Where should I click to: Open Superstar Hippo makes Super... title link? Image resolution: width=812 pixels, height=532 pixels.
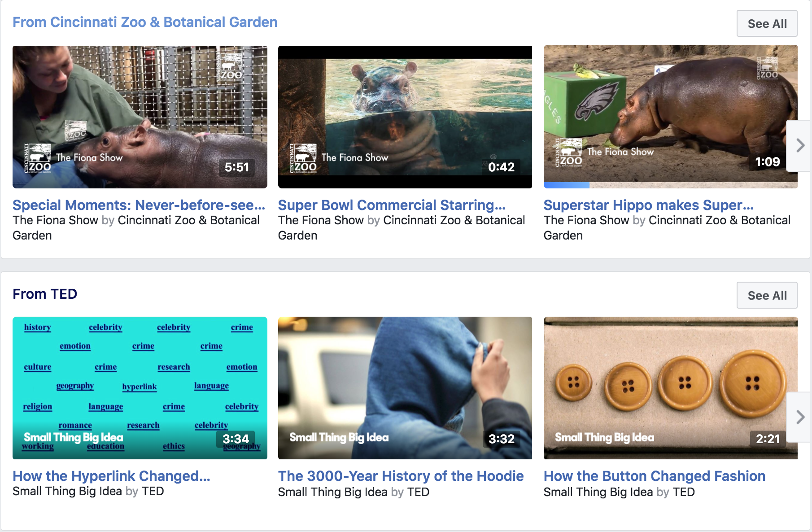649,205
